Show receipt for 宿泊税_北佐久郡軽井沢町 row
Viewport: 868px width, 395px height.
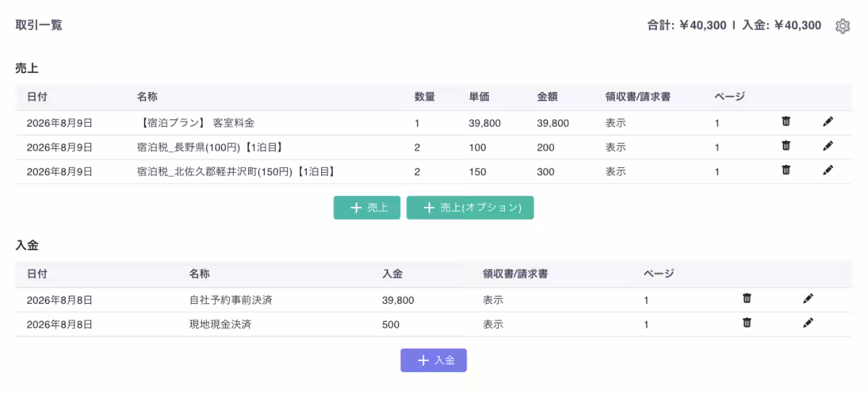pyautogui.click(x=616, y=172)
